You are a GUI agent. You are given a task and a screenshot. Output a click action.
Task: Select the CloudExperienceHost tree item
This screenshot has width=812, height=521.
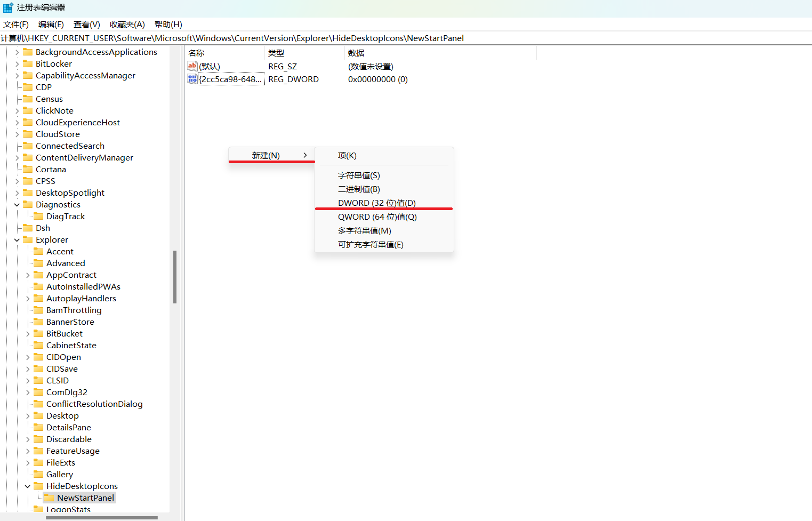pyautogui.click(x=78, y=122)
